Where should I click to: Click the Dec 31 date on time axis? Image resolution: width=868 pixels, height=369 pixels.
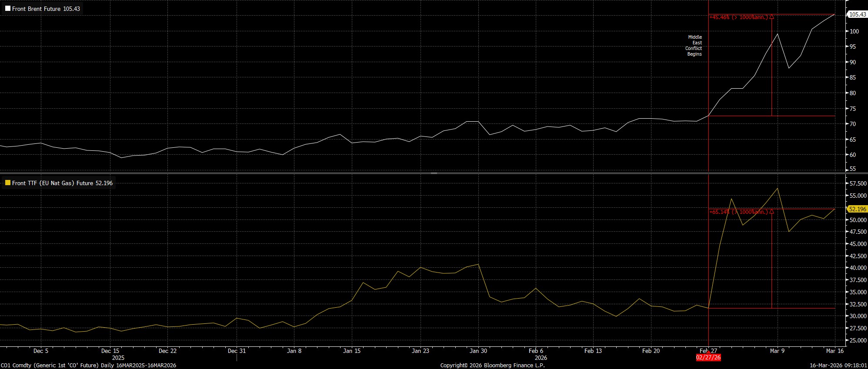point(237,351)
